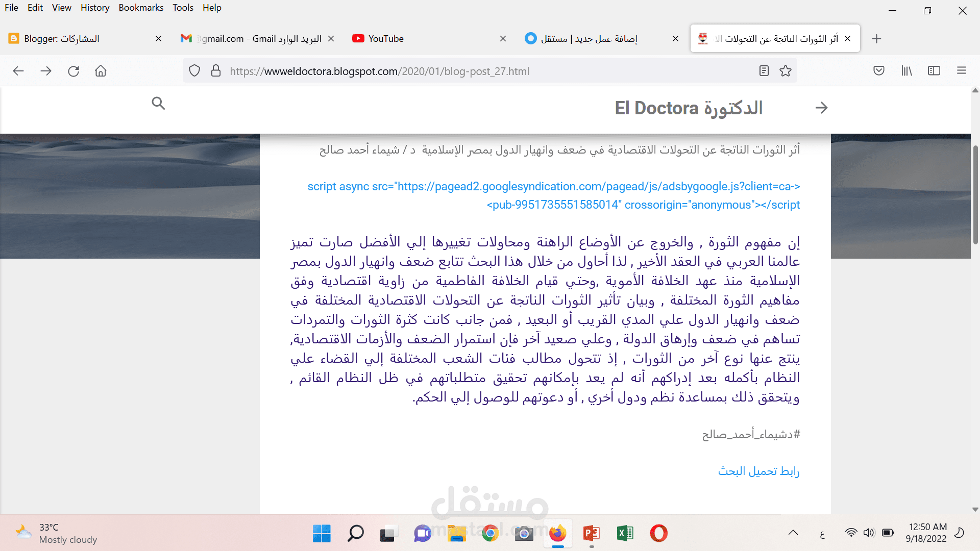The width and height of the screenshot is (980, 551).
Task: Click the browser Back arrow button
Action: [x=18, y=71]
